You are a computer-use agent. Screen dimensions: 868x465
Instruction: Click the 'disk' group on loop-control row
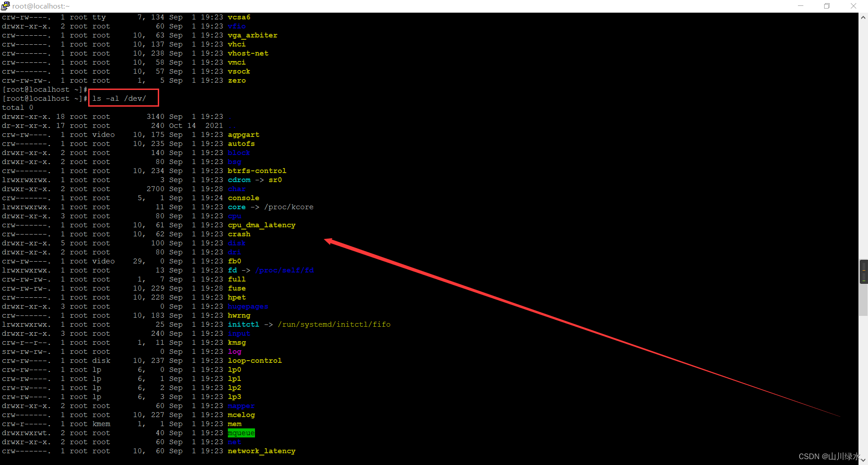point(101,361)
